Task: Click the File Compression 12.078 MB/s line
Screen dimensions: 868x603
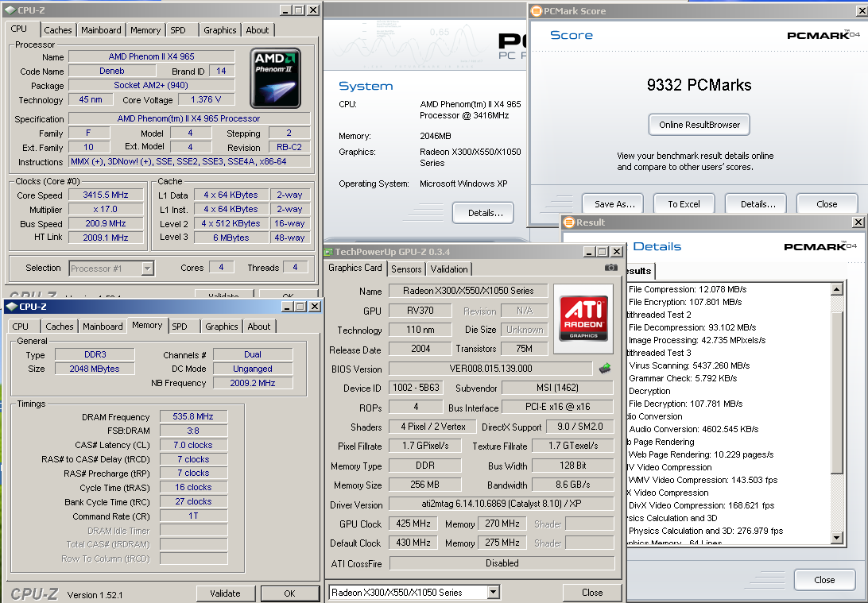Action: pos(688,289)
